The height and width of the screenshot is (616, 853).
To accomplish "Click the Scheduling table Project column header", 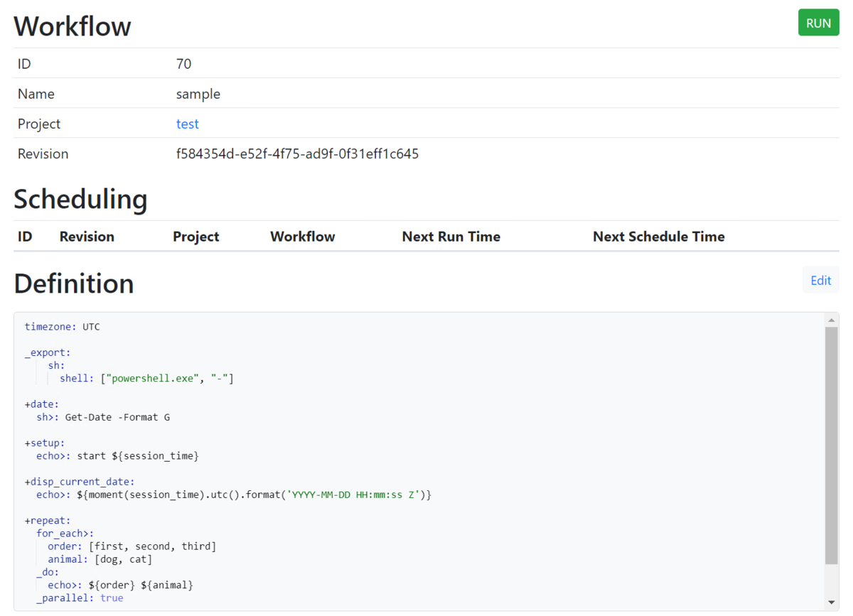I will 196,237.
